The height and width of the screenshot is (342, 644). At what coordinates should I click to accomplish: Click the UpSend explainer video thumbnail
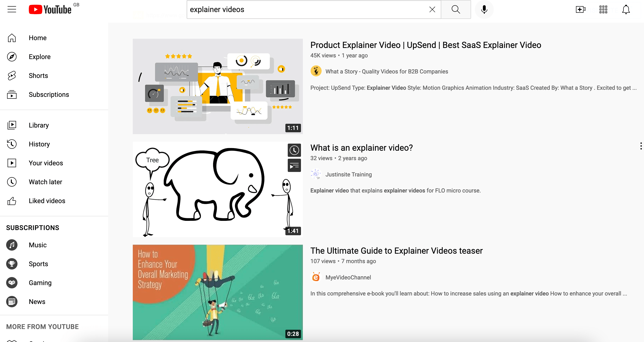point(218,86)
